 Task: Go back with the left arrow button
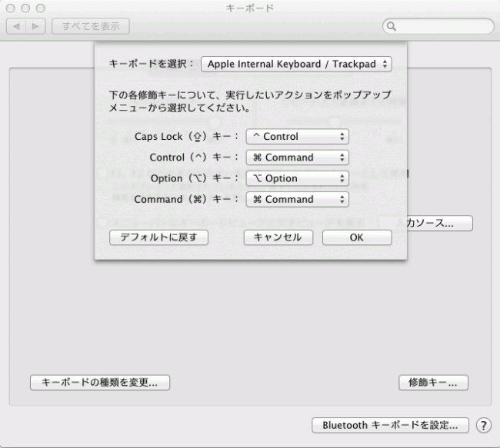[16, 26]
